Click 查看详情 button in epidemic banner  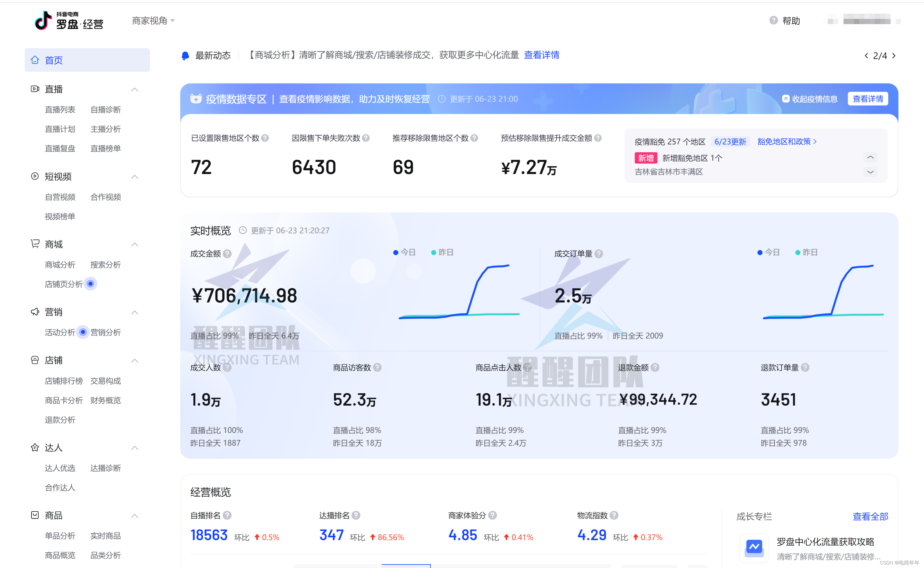(x=867, y=99)
